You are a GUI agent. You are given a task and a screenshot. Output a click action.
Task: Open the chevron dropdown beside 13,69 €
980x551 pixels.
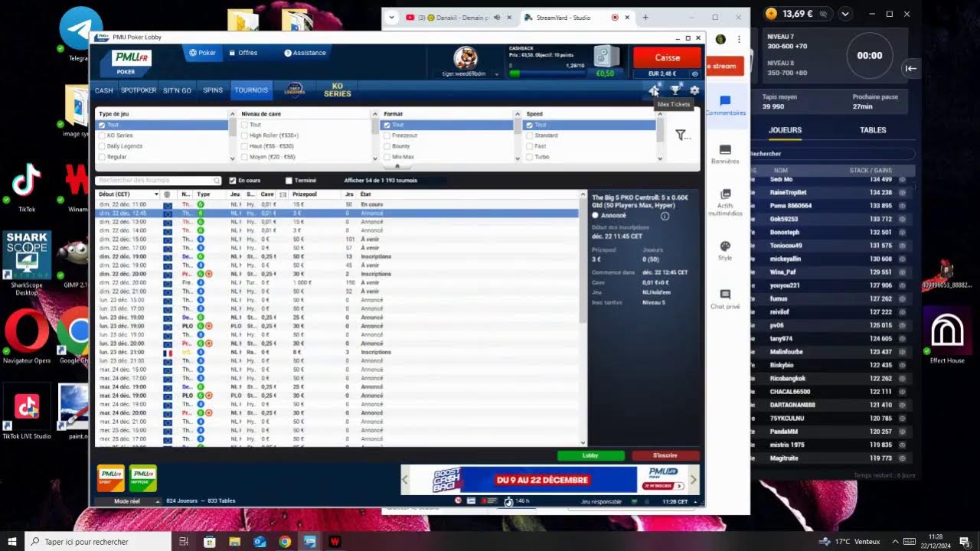tap(845, 14)
